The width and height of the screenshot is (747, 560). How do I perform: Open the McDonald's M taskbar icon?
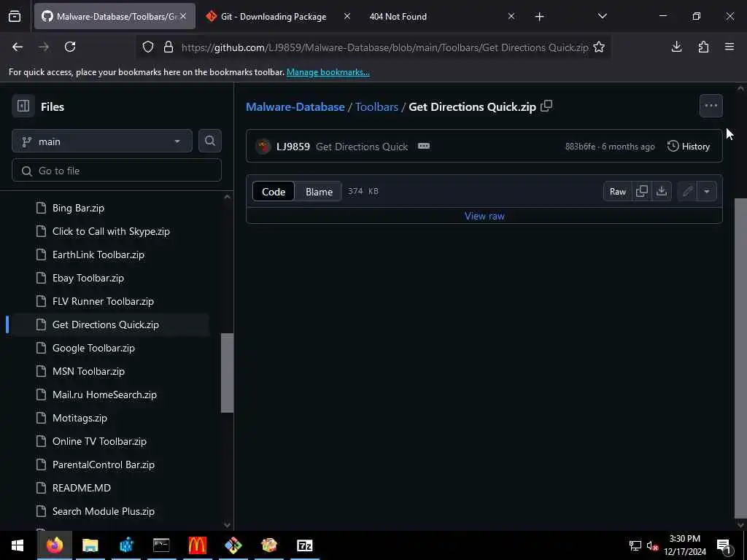[197, 545]
